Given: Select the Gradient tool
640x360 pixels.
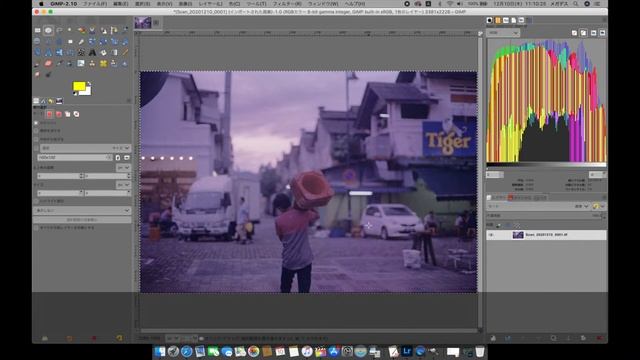Looking at the screenshot, I should (114, 52).
